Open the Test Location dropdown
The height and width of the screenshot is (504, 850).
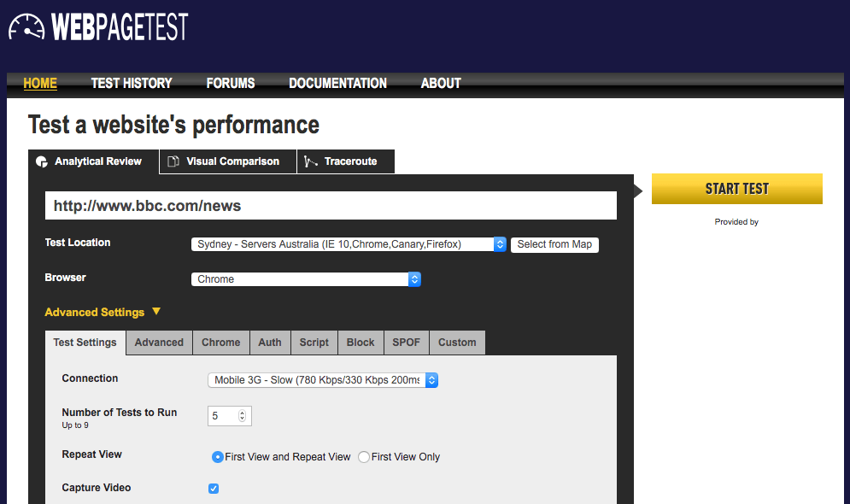[x=349, y=244]
